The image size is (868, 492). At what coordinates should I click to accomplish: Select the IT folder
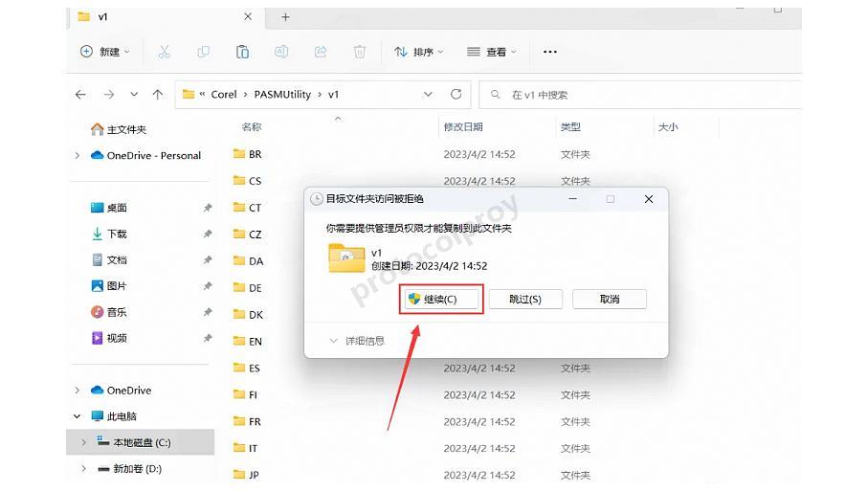(245, 448)
